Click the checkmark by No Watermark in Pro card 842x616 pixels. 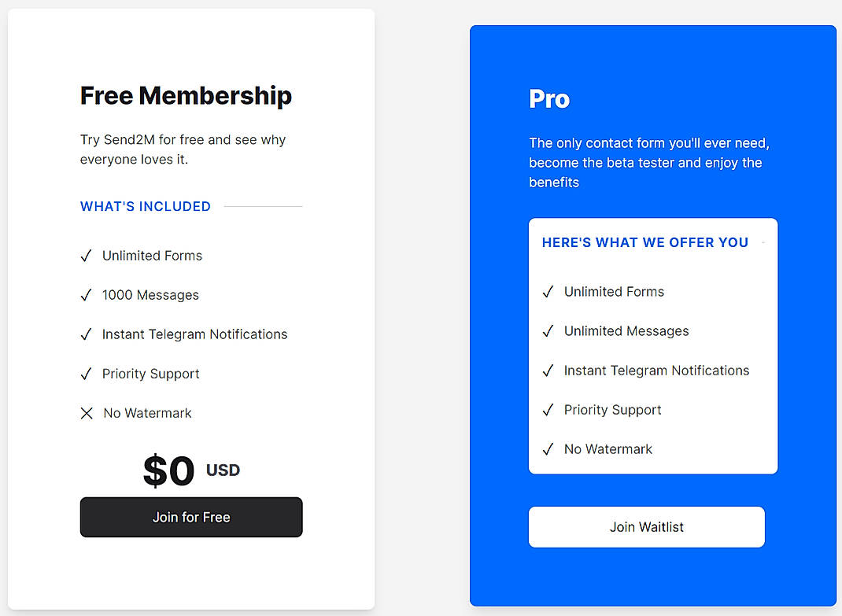click(548, 448)
